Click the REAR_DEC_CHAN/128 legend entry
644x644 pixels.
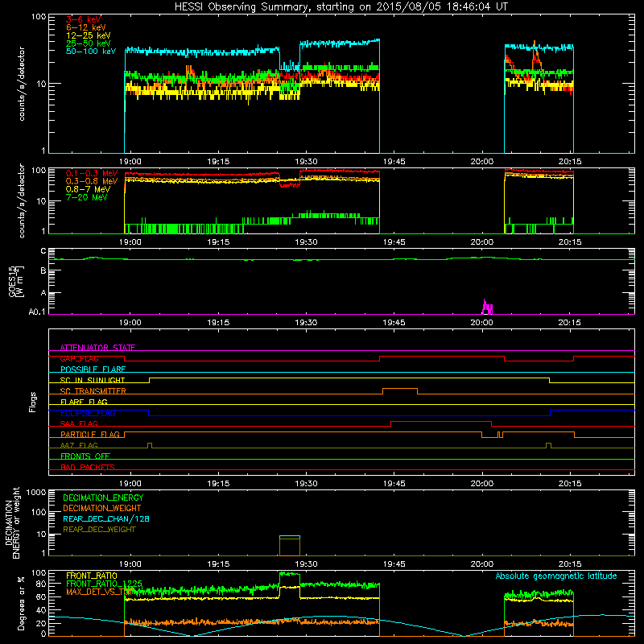click(x=106, y=518)
